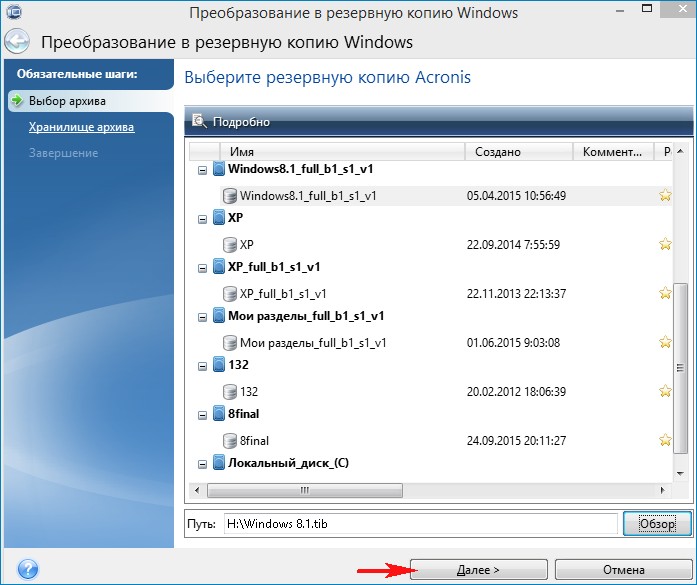
Task: Click the star rating of Windows8.1_full_b1_s1_v1 row
Action: coord(665,195)
